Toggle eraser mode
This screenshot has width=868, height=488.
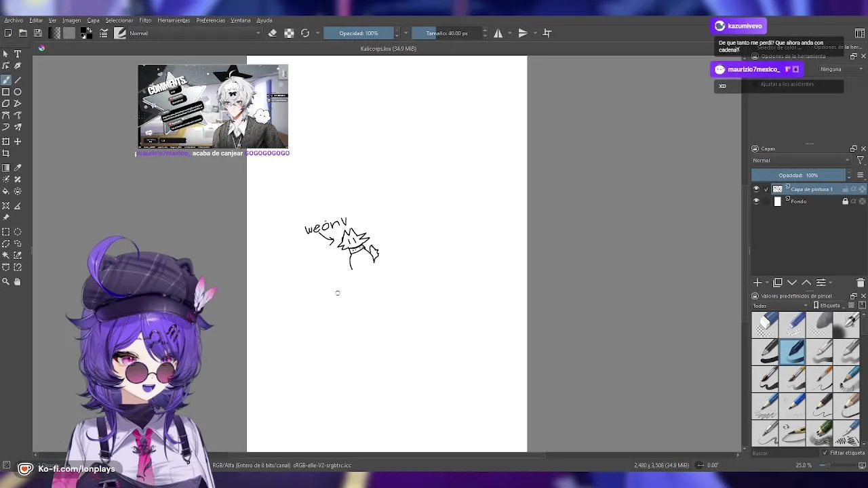(x=273, y=33)
